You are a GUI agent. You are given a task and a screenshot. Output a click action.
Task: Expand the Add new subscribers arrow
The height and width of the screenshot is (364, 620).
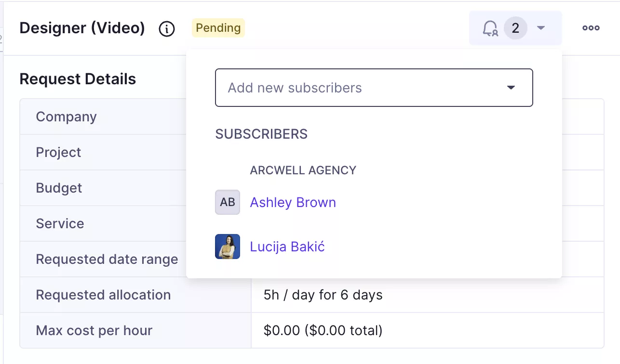tap(511, 88)
